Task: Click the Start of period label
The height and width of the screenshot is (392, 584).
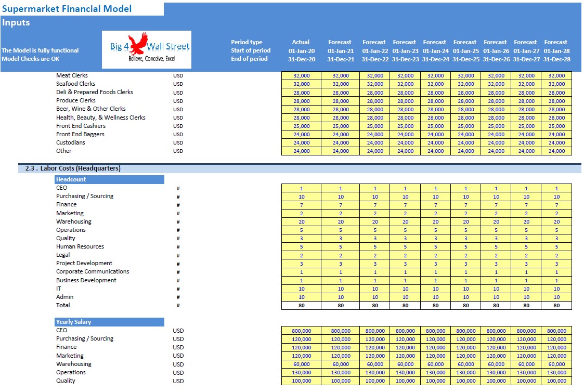Action: pyautogui.click(x=251, y=50)
